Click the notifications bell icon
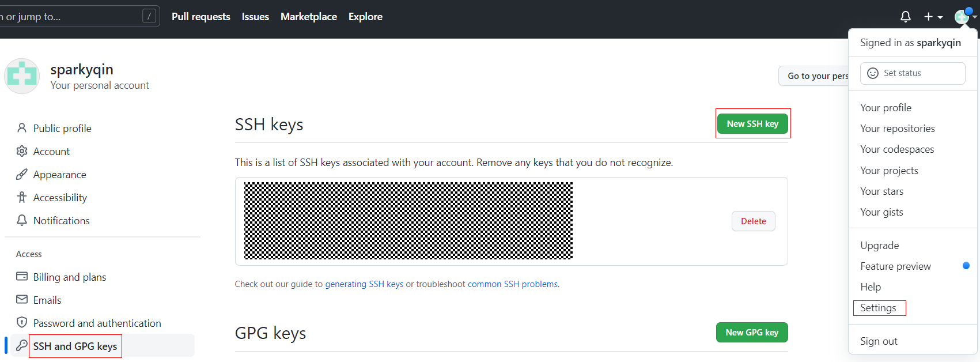Image resolution: width=980 pixels, height=362 pixels. (x=905, y=17)
